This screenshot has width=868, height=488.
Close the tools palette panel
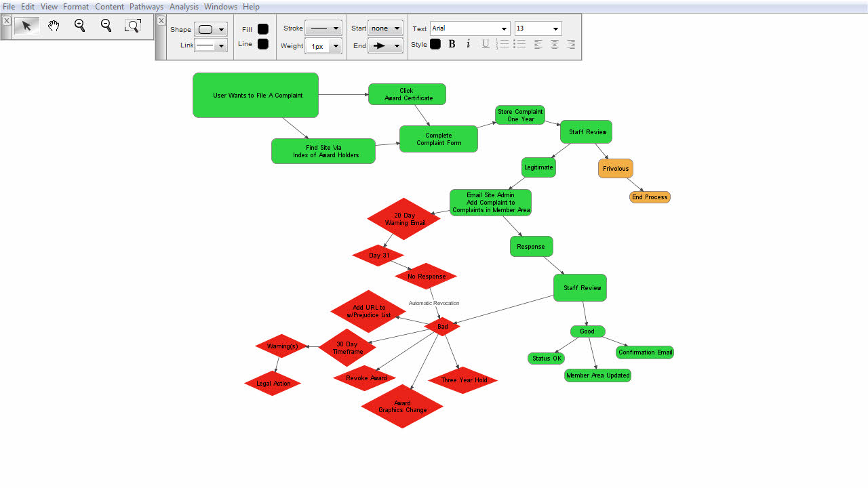pyautogui.click(x=7, y=21)
